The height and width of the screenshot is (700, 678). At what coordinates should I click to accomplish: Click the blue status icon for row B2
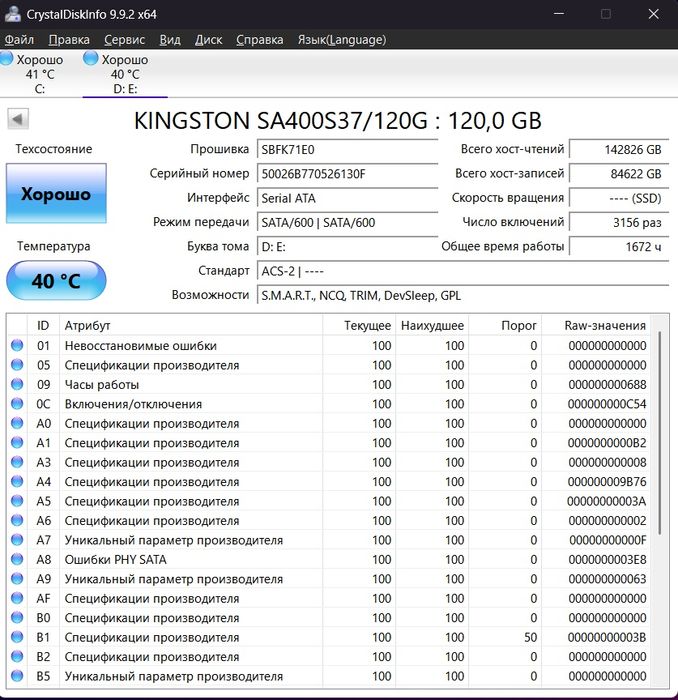pyautogui.click(x=17, y=656)
